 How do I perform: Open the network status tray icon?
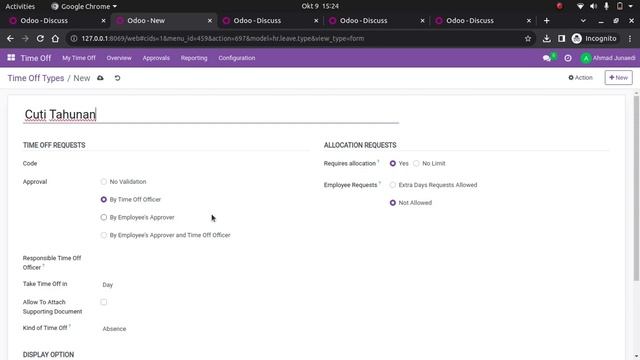point(580,6)
